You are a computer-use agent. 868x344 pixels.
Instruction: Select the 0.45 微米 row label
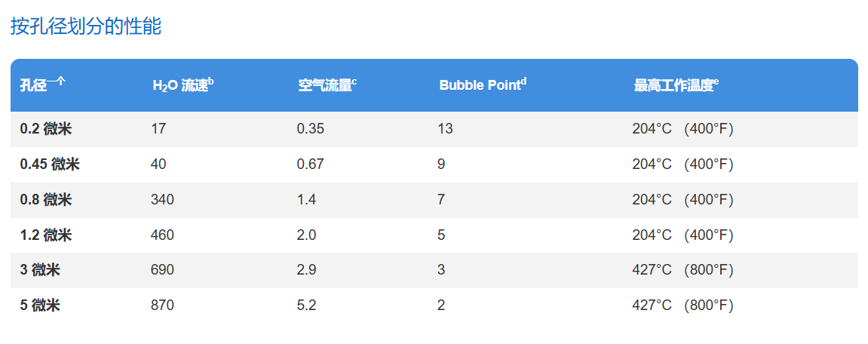[50, 164]
